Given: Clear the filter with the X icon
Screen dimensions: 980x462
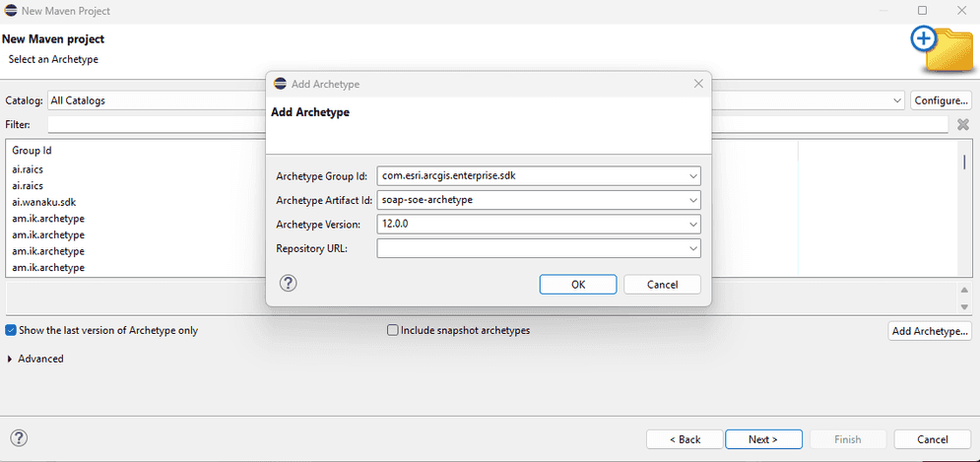Looking at the screenshot, I should point(963,125).
